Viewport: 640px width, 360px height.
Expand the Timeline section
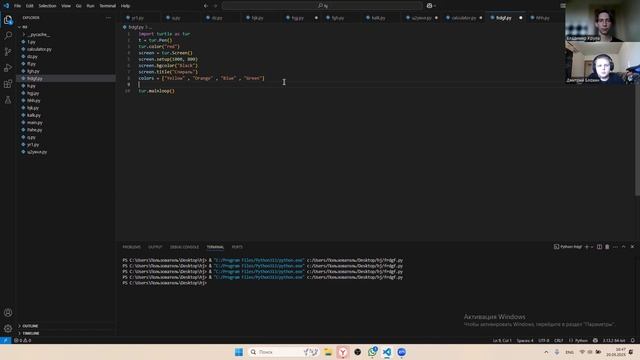[31, 333]
